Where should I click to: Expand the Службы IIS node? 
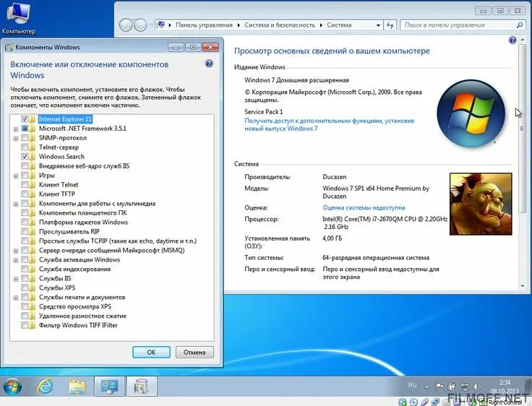coord(16,279)
